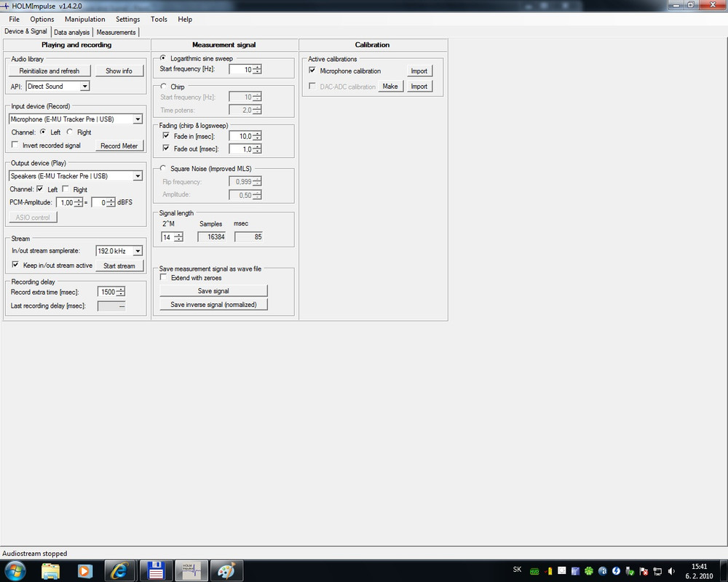Click Safely Remove Hardware tray icon
Screen dimensions: 728x582
coord(630,571)
